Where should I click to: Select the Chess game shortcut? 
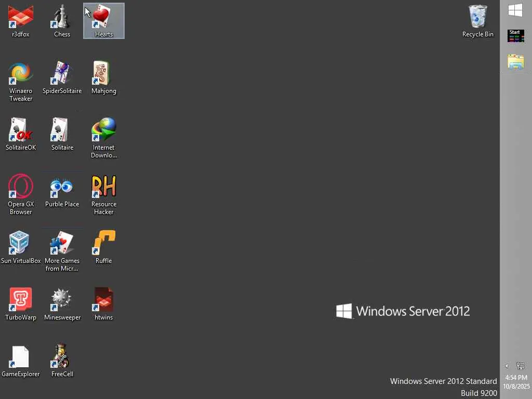click(x=62, y=21)
